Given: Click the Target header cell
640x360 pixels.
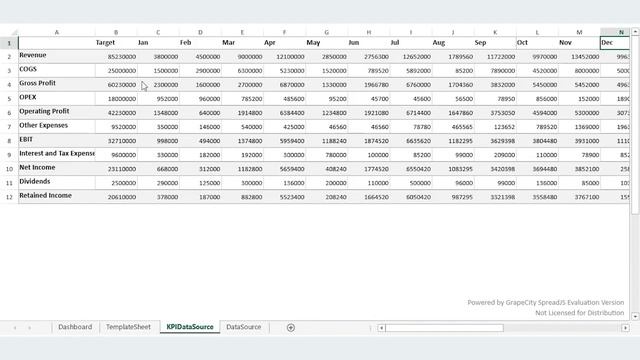Looking at the screenshot, I should [116, 42].
